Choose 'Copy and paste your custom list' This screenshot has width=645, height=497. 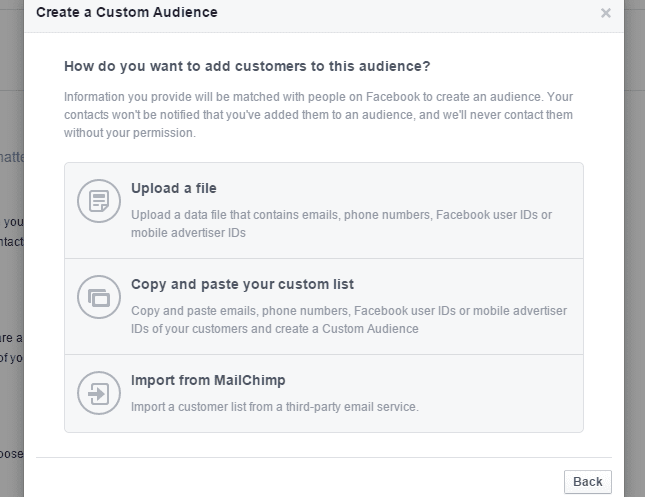click(242, 285)
